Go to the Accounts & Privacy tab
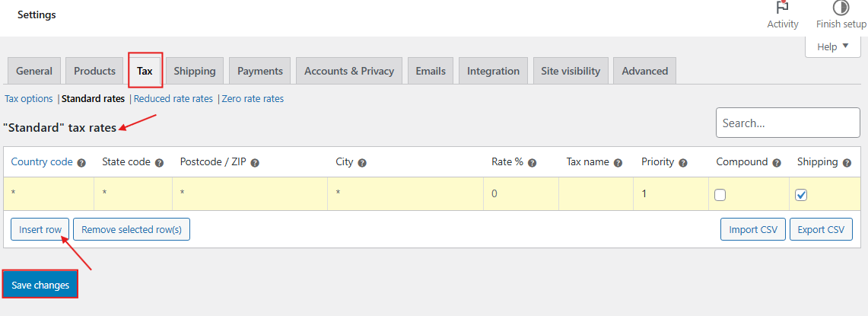 pyautogui.click(x=349, y=71)
